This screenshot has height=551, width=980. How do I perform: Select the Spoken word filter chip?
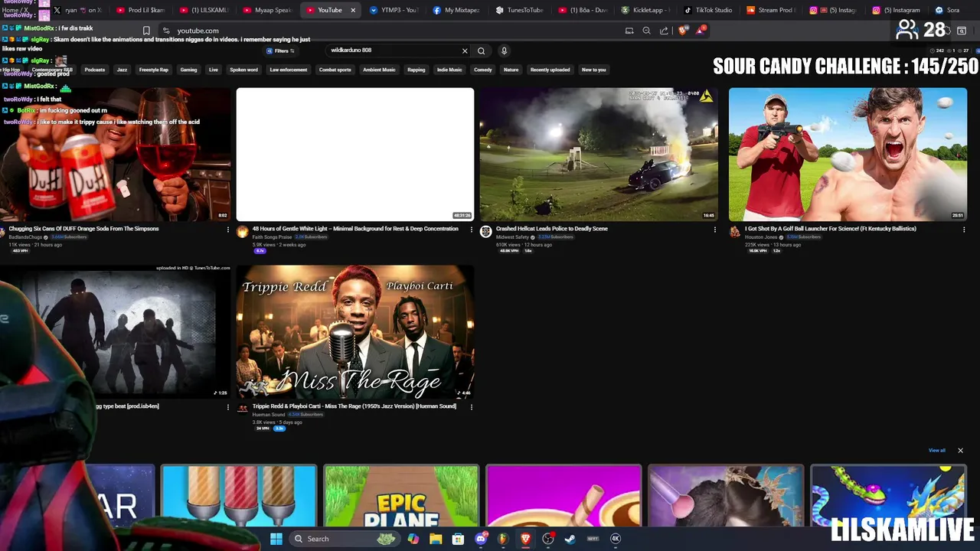(243, 70)
